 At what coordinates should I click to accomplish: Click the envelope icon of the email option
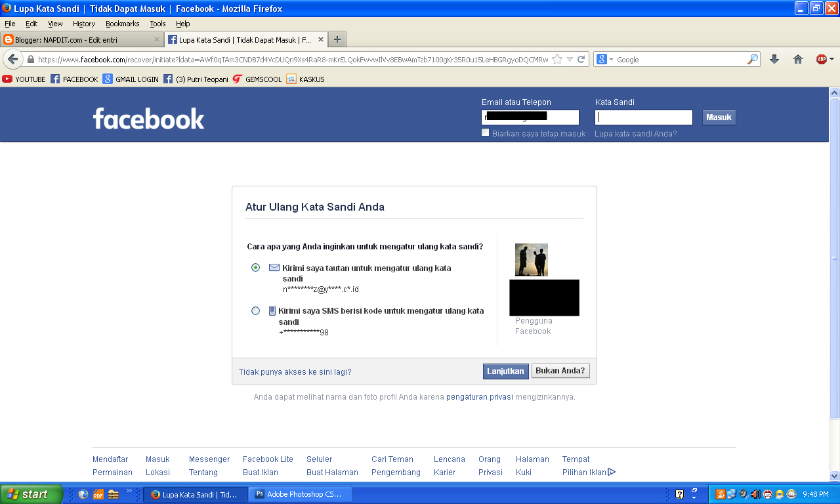coord(274,268)
